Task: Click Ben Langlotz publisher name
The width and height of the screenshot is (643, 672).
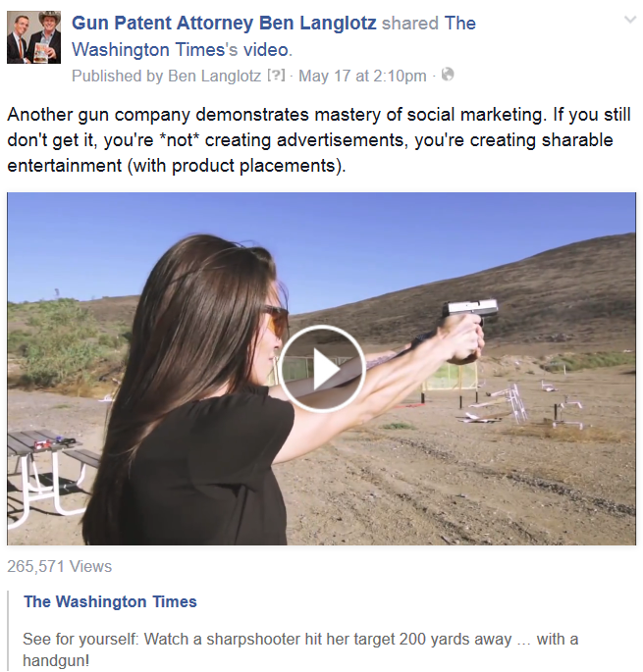Action: click(214, 76)
